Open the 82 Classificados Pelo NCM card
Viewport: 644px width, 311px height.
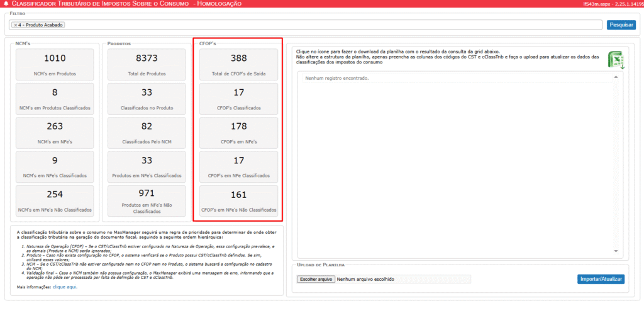click(x=147, y=132)
